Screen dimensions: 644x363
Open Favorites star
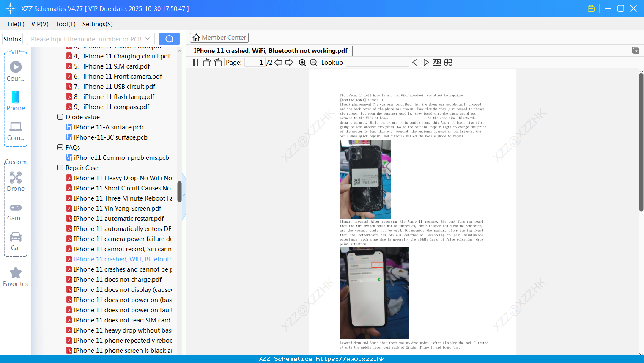coord(16,277)
